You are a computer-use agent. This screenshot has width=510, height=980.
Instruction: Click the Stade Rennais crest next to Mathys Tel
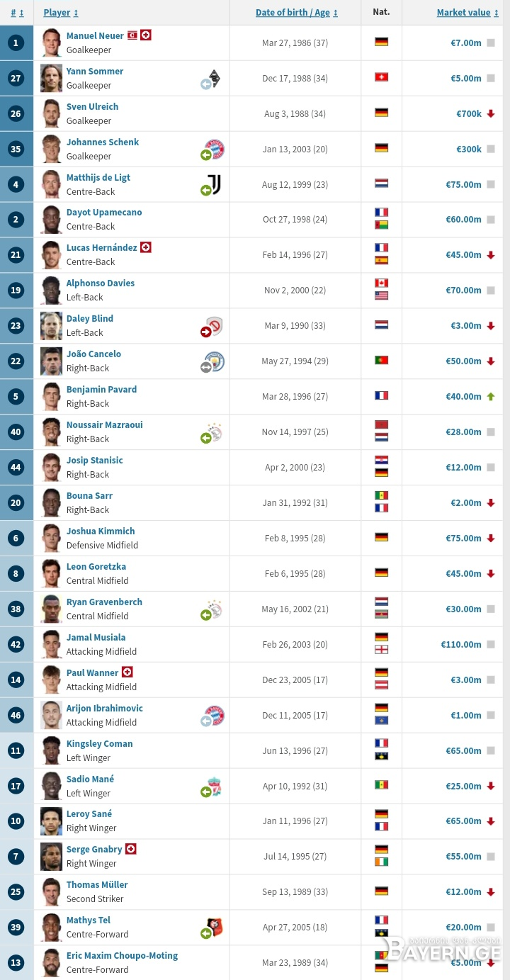[215, 928]
